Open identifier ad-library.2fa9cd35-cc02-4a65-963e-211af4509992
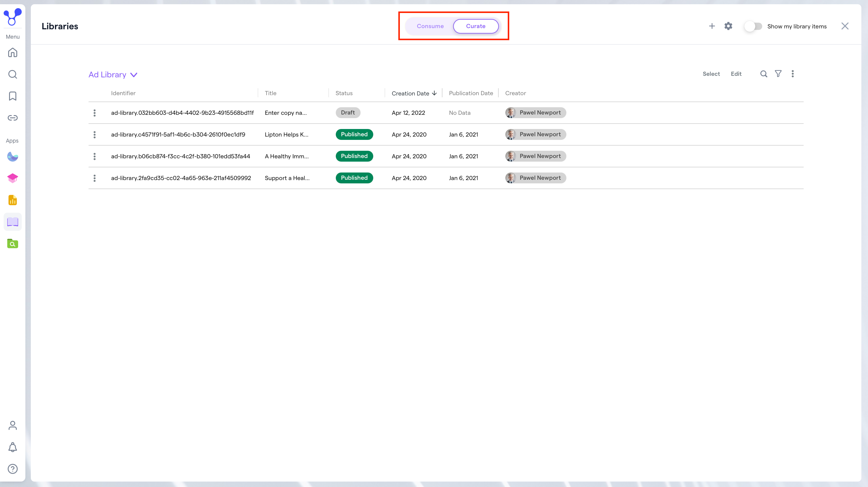The height and width of the screenshot is (487, 868). [x=181, y=178]
